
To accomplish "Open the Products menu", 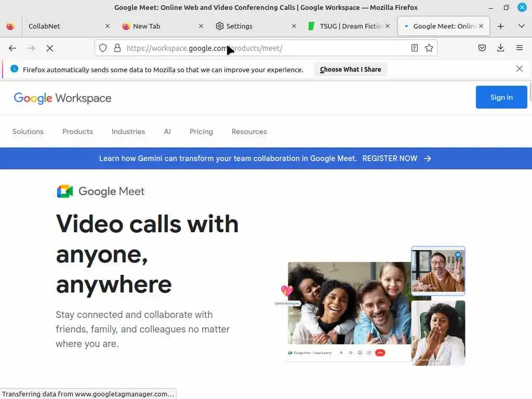I will coord(78,131).
